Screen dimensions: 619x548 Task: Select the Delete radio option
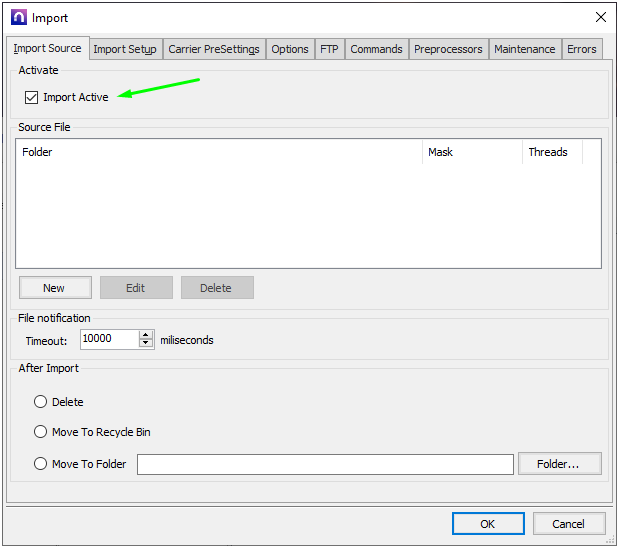(41, 402)
